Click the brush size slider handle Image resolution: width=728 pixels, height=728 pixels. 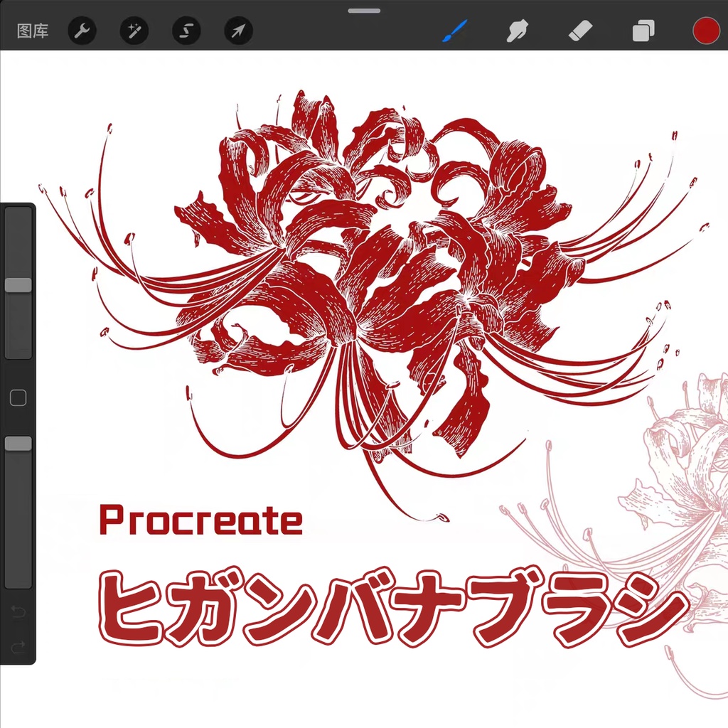pyautogui.click(x=18, y=285)
